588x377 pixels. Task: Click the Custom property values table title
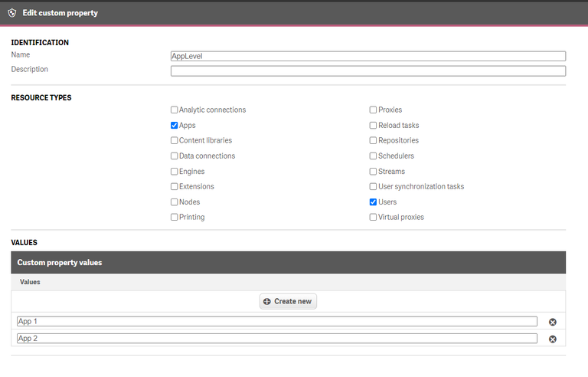(60, 263)
